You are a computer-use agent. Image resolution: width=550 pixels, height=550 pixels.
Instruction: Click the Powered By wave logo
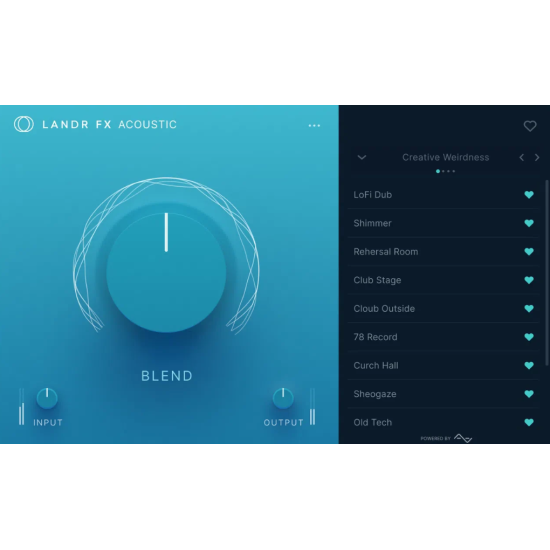pos(463,438)
